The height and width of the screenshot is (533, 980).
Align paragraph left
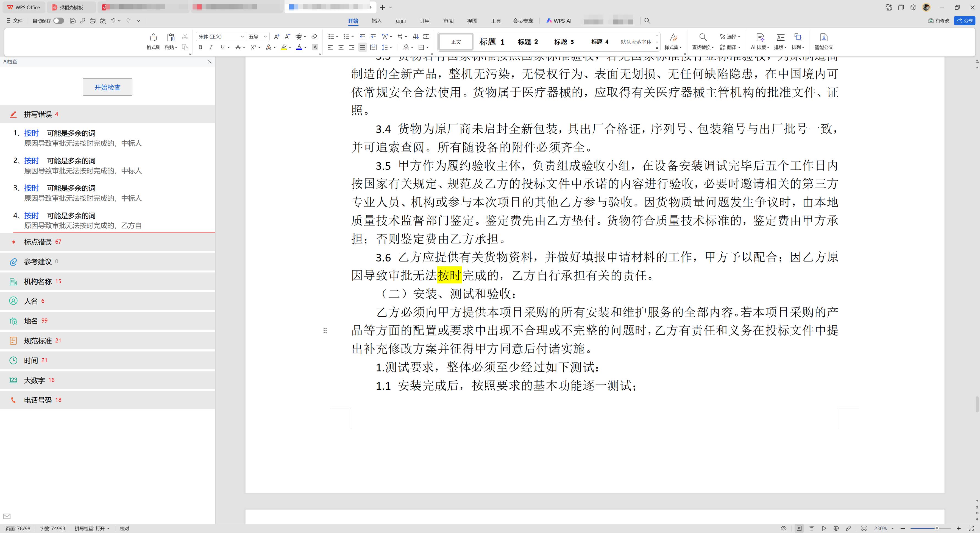pos(330,47)
